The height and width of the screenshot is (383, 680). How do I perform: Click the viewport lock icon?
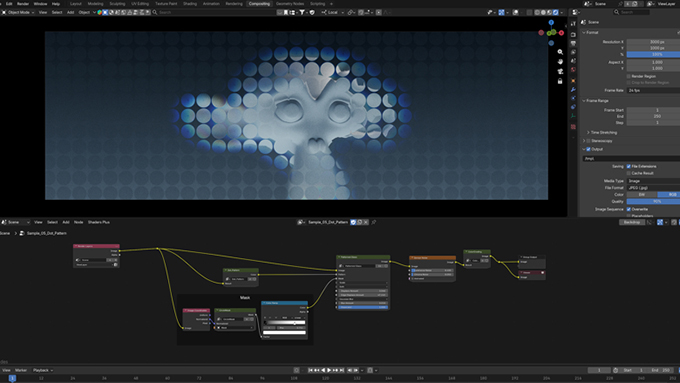click(x=560, y=81)
